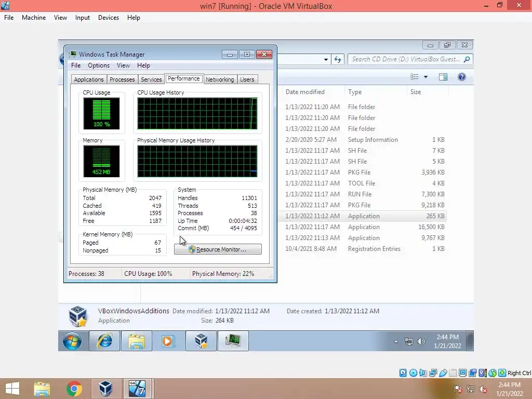
Task: Sort files by Date modified column
Action: coord(305,92)
